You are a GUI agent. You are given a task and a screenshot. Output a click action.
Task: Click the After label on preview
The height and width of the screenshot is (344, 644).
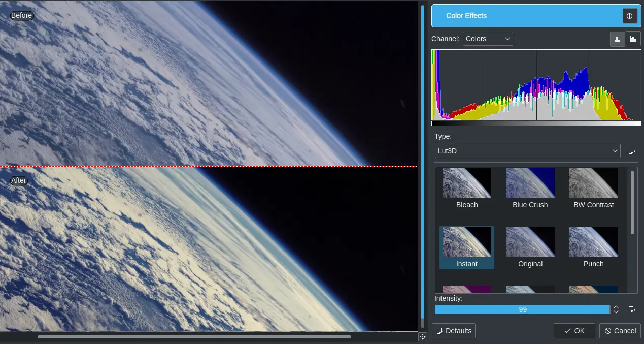[19, 180]
